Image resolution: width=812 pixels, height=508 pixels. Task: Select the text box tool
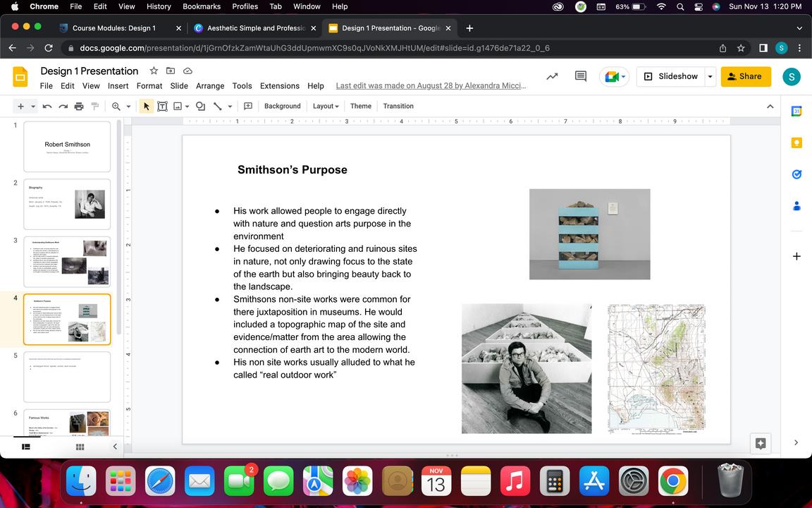(x=162, y=107)
